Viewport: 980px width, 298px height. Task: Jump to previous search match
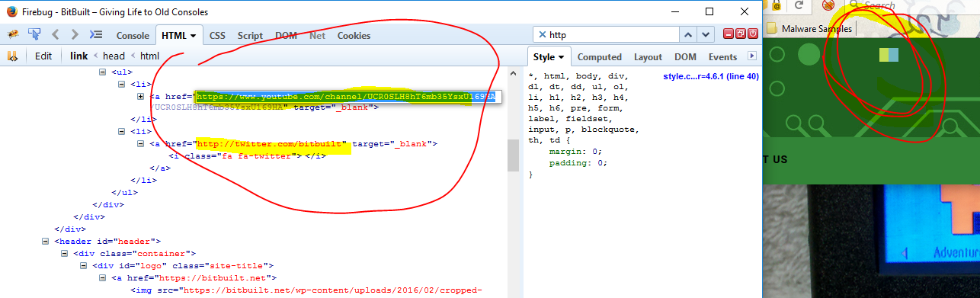[688, 35]
